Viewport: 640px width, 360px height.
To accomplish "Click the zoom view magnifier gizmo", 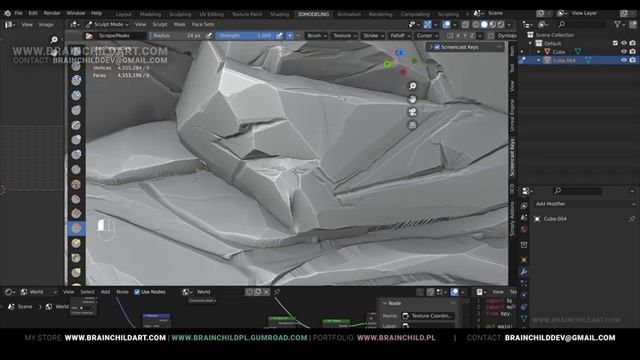I will [x=413, y=86].
